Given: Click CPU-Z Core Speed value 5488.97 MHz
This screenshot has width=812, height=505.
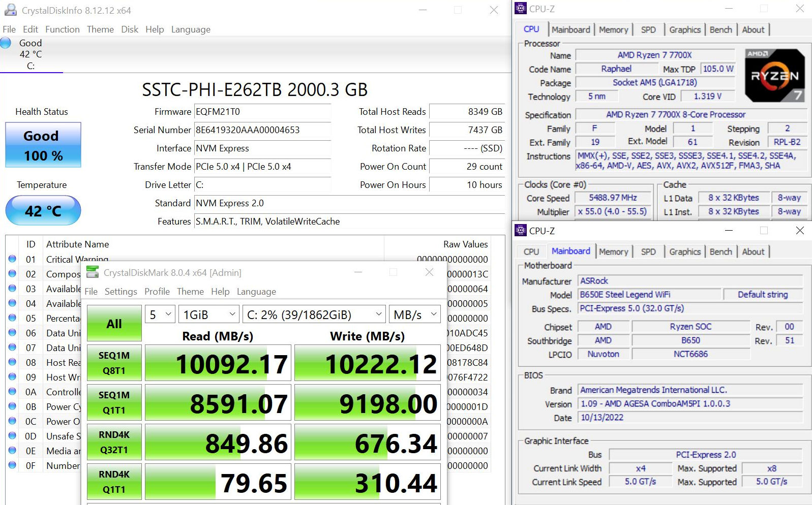Looking at the screenshot, I should click(x=613, y=198).
